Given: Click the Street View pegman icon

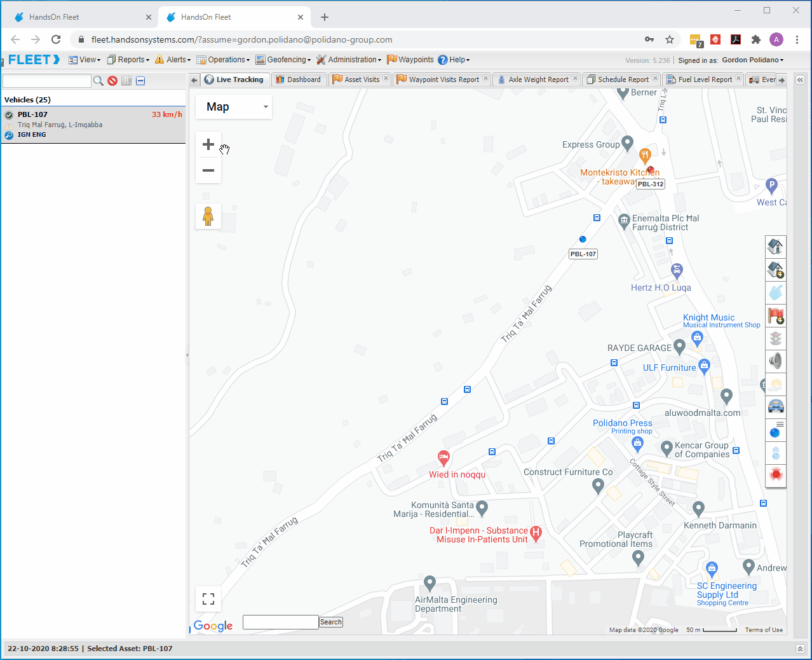Looking at the screenshot, I should tap(208, 216).
